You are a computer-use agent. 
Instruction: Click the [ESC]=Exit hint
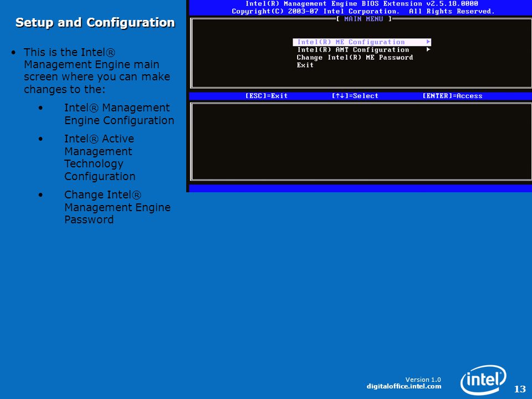point(267,96)
